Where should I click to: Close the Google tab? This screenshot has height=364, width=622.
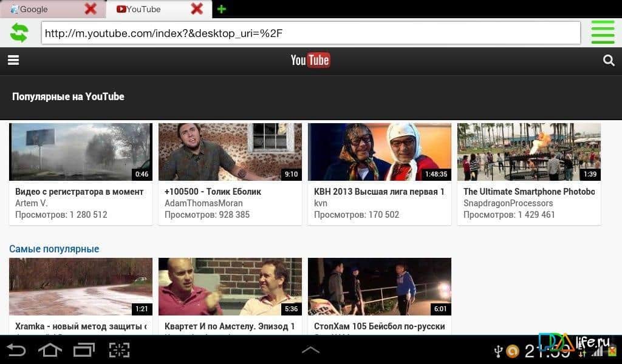91,9
